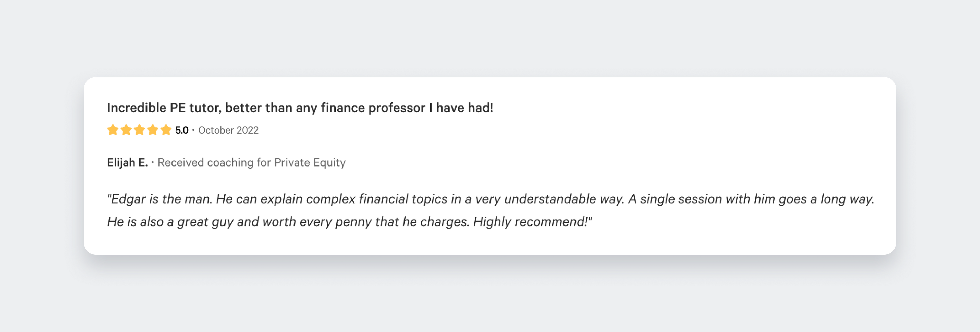Click the 5.0 rating score
Image resolution: width=980 pixels, height=332 pixels.
[x=182, y=130]
